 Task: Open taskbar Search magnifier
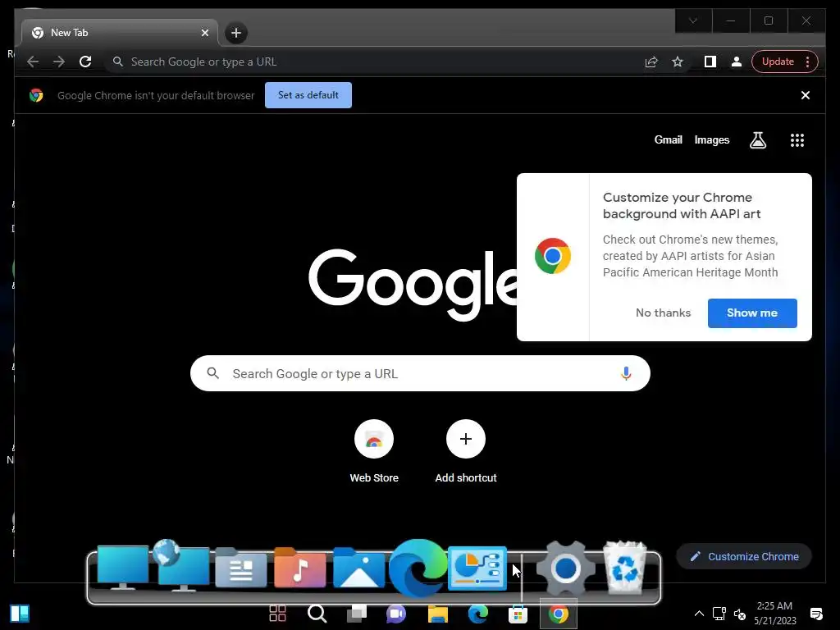click(317, 614)
